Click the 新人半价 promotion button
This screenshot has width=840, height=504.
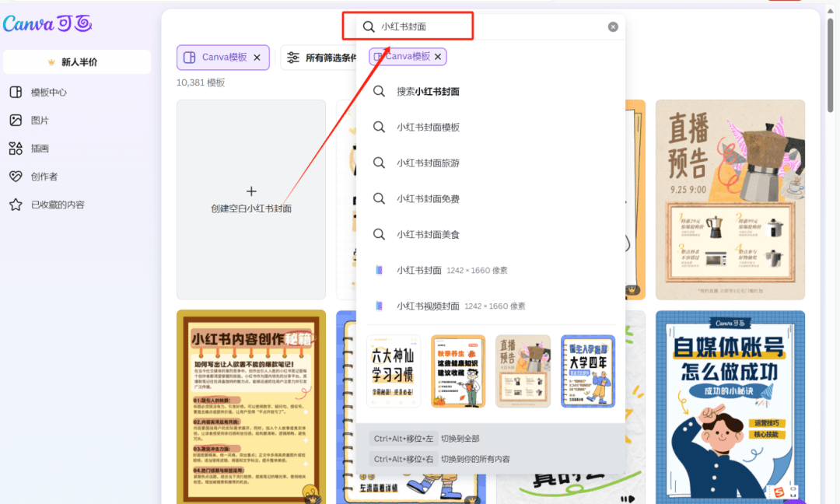[76, 62]
